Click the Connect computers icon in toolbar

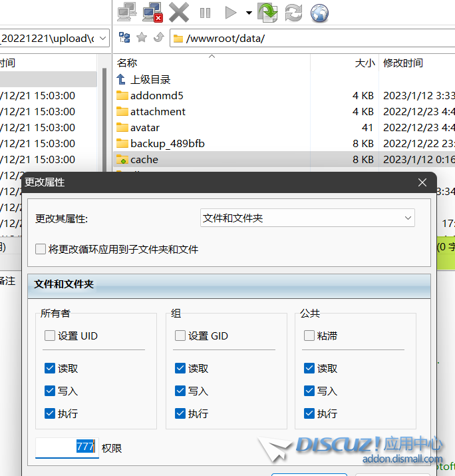click(x=128, y=11)
